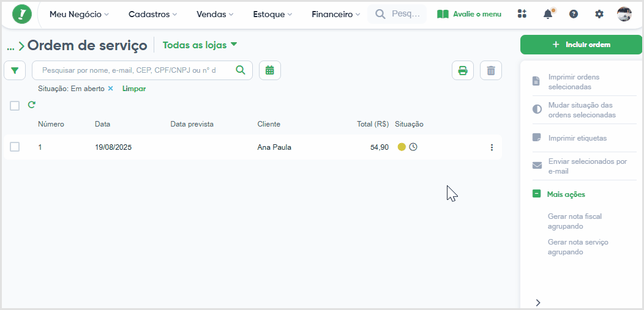Viewport: 644px width, 310px height.
Task: Click the green filter funnel icon
Action: click(x=15, y=70)
